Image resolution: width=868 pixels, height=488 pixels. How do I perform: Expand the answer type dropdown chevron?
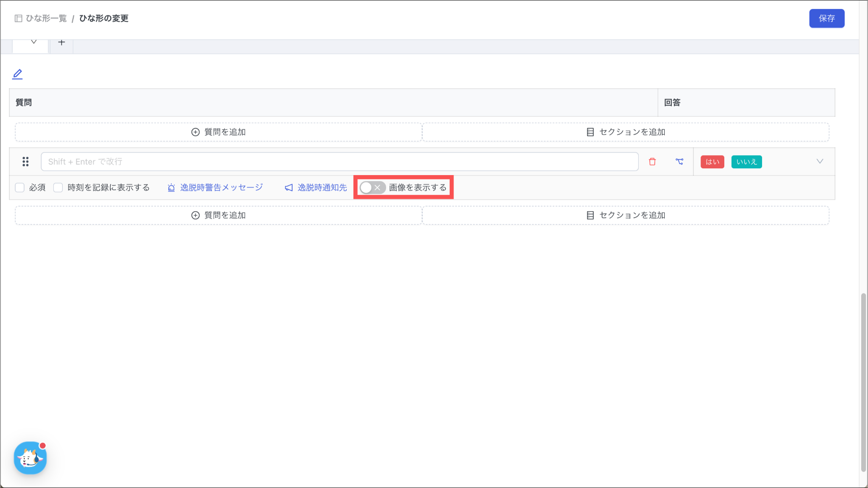click(x=820, y=162)
